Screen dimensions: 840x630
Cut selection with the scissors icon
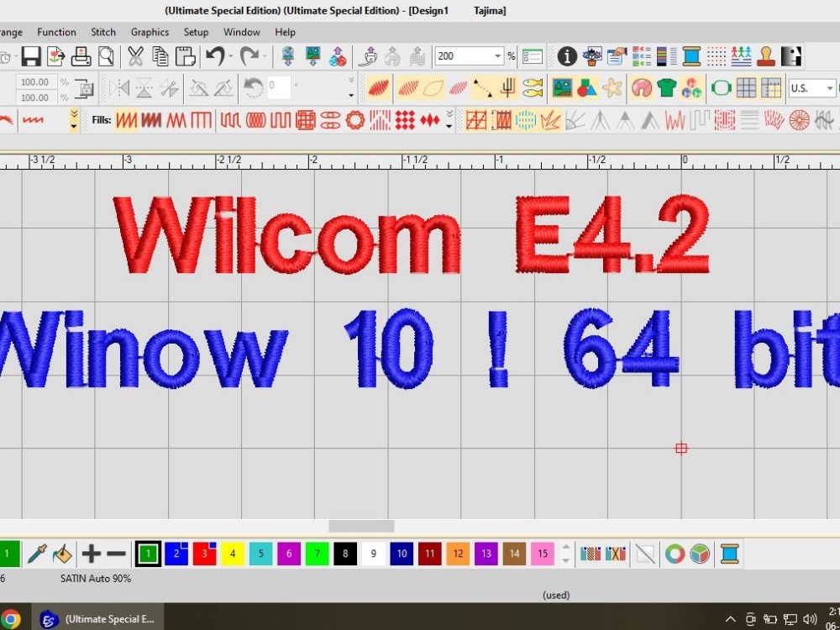click(135, 56)
